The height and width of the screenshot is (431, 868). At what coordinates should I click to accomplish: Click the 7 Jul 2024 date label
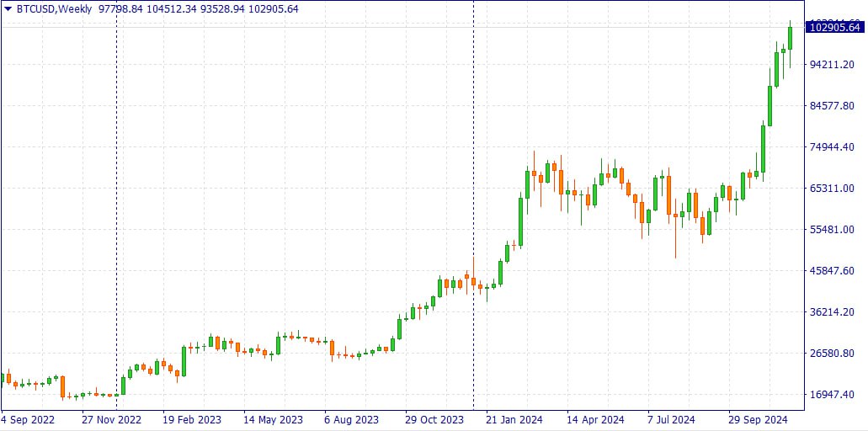671,419
